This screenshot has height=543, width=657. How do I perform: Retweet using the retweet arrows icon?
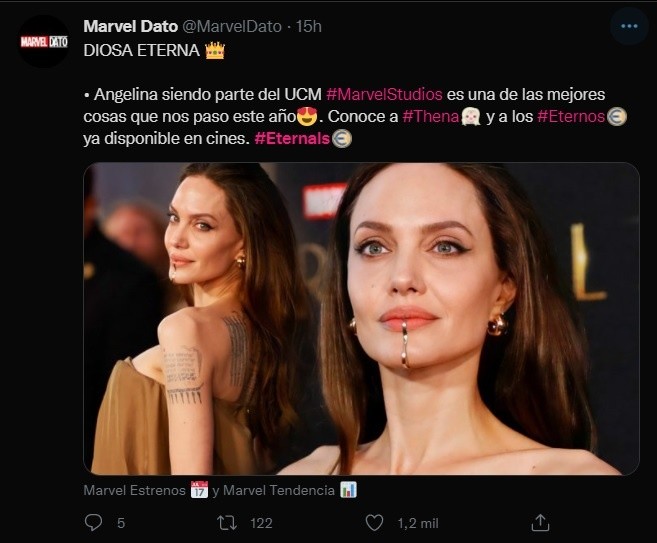click(x=227, y=522)
